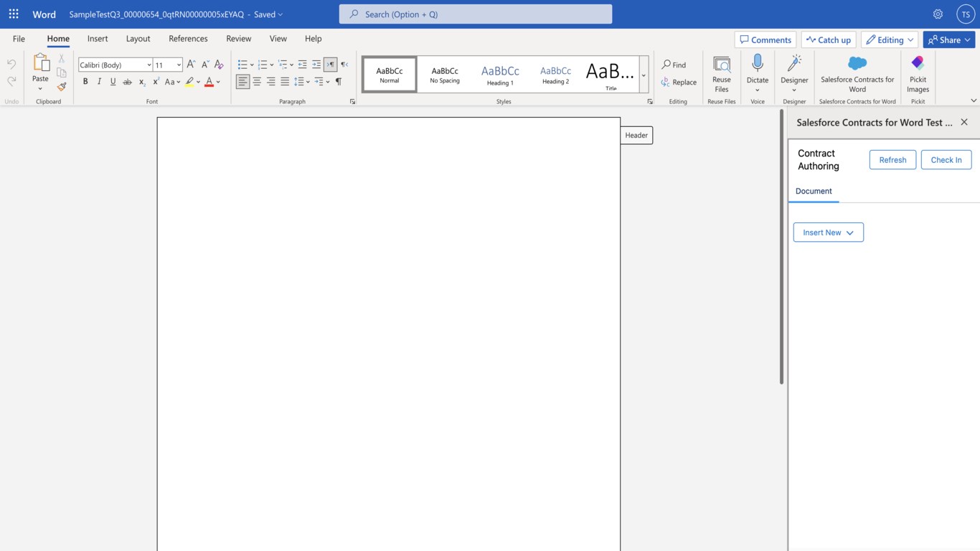The image size is (980, 551).
Task: Center align the paragraph
Action: click(x=257, y=82)
